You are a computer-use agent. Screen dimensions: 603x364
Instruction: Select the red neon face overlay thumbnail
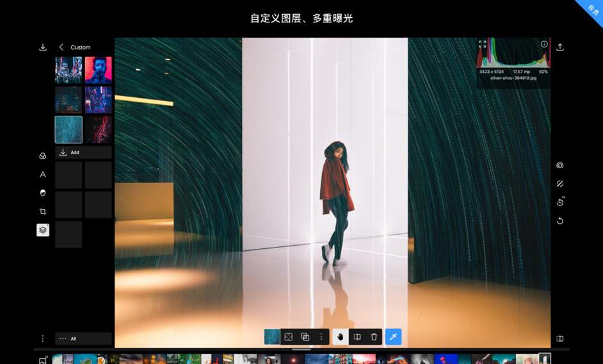(99, 70)
